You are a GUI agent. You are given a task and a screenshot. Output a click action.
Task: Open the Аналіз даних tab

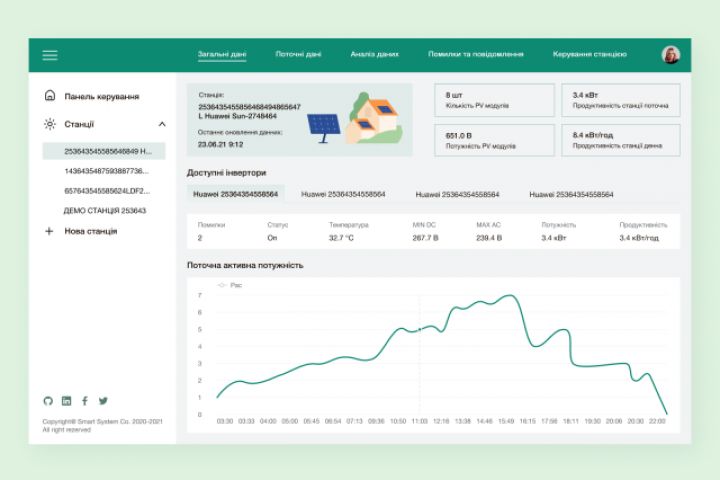click(375, 54)
